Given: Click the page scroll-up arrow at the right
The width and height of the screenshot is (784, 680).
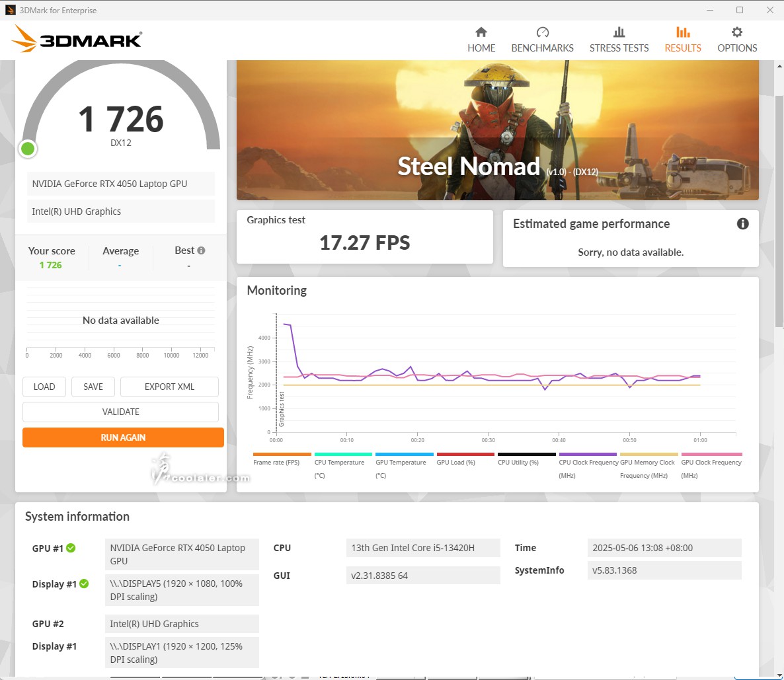Looking at the screenshot, I should 779,65.
